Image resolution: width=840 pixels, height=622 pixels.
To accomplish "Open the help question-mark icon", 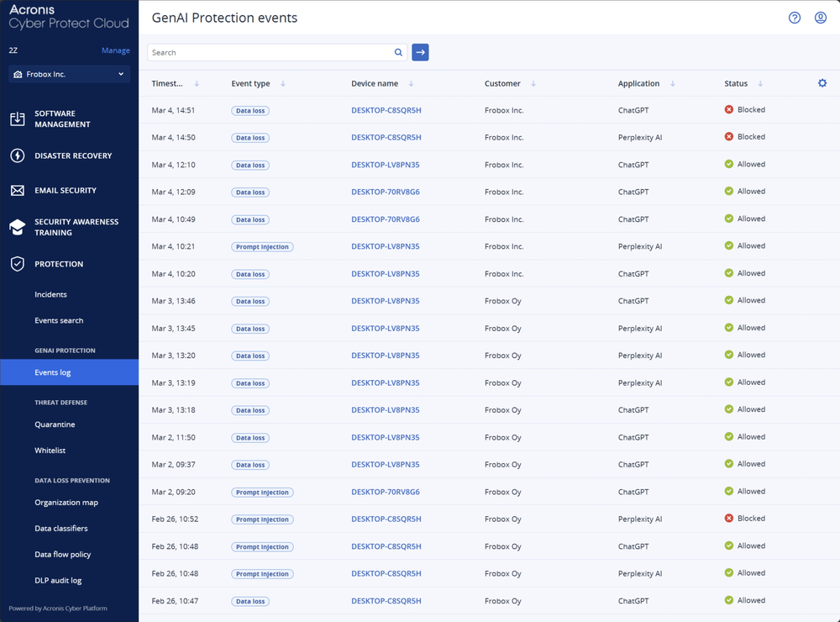I will pyautogui.click(x=794, y=17).
